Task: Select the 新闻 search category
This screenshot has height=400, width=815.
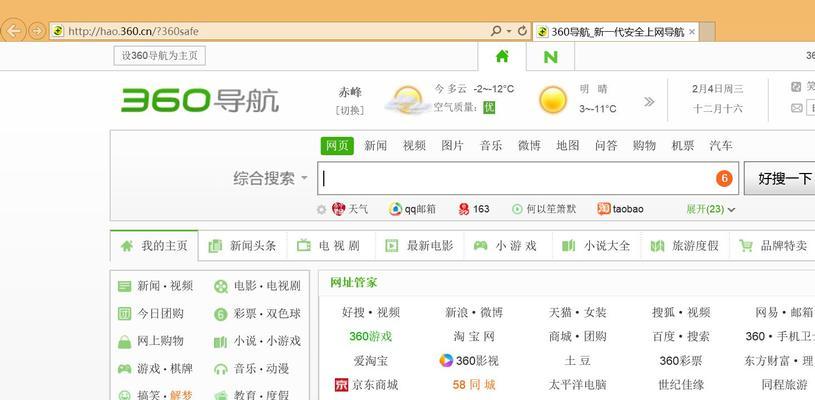Action: coord(375,145)
